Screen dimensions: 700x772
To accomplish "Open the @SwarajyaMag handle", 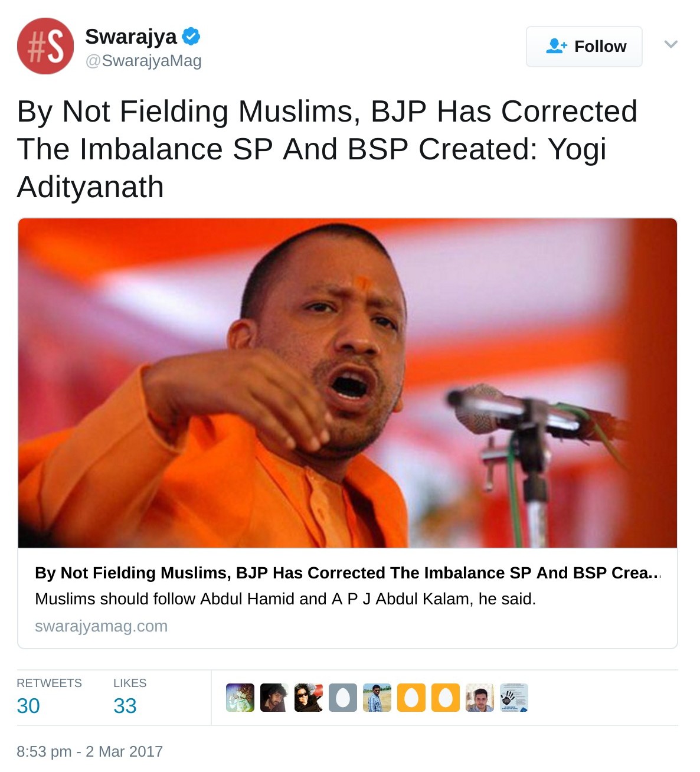I will click(143, 61).
